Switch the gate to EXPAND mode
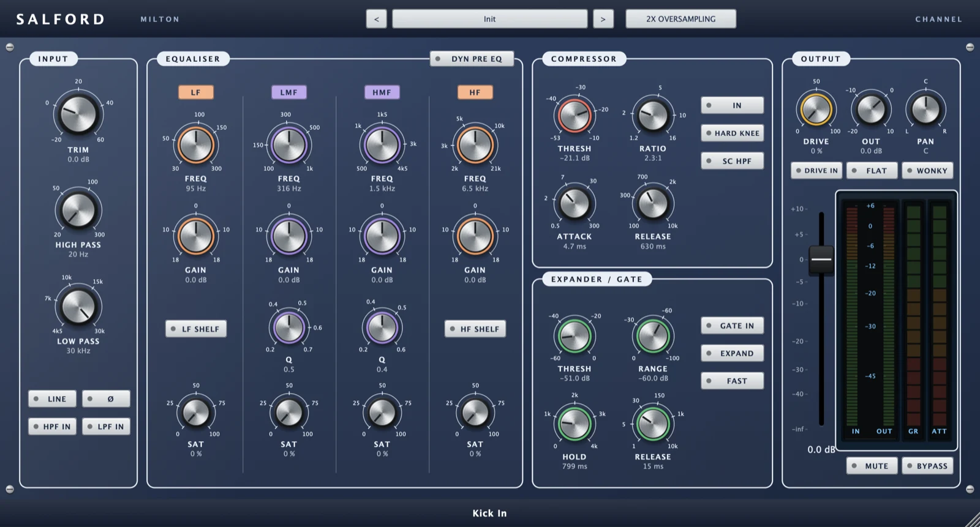 tap(732, 353)
